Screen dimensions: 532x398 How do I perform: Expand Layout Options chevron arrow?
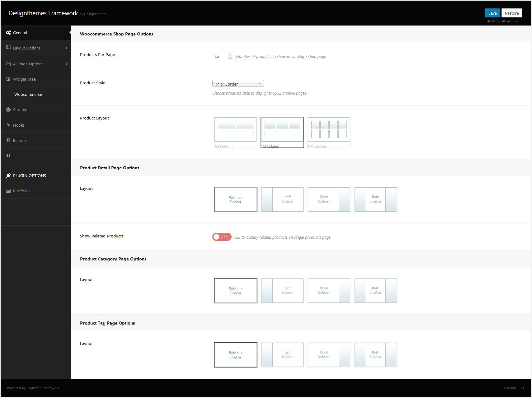pos(66,48)
